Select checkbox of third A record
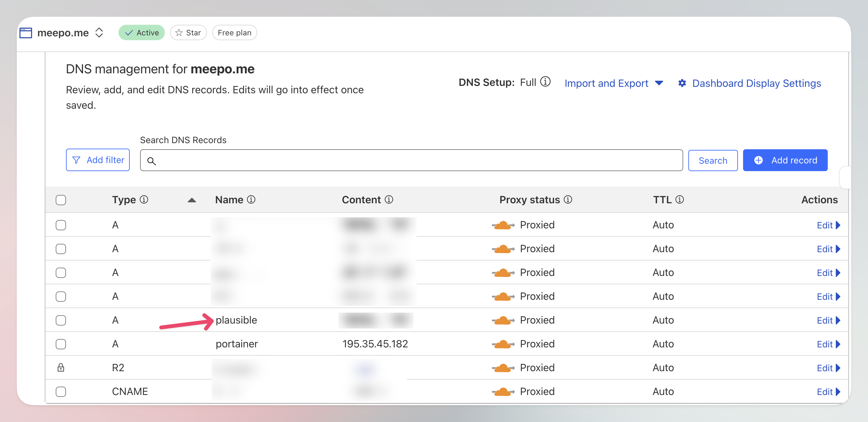 (61, 272)
